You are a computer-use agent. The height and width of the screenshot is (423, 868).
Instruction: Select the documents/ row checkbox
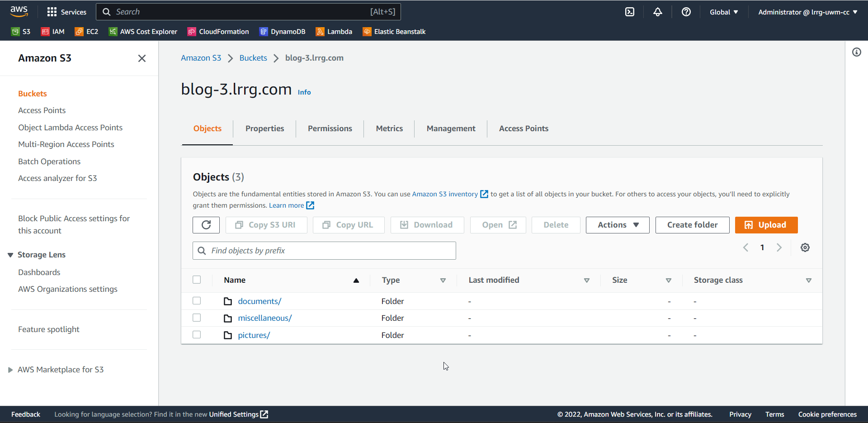[197, 300]
